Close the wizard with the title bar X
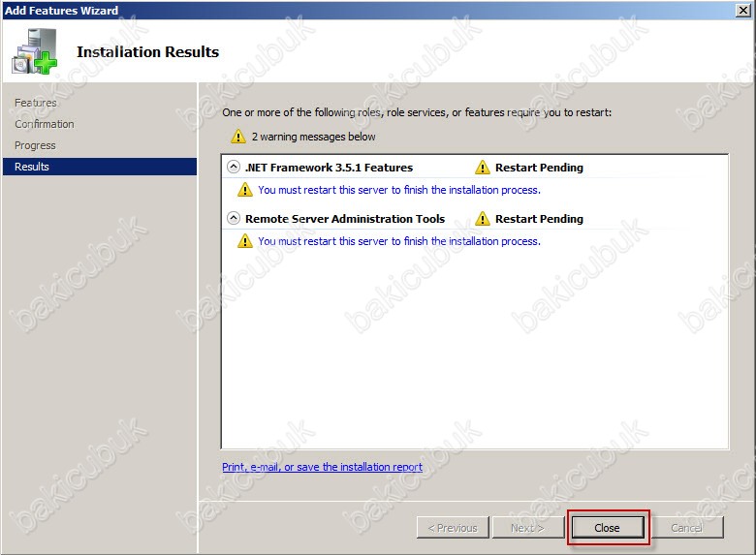The width and height of the screenshot is (756, 555). click(742, 10)
